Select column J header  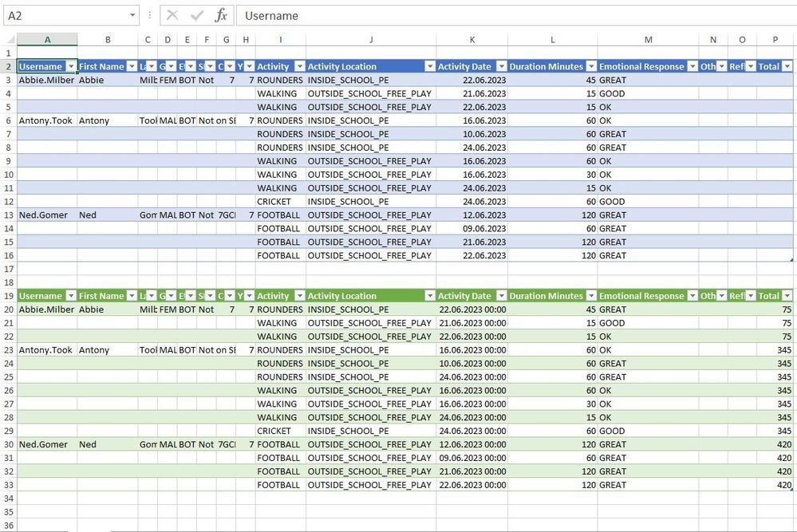click(371, 40)
